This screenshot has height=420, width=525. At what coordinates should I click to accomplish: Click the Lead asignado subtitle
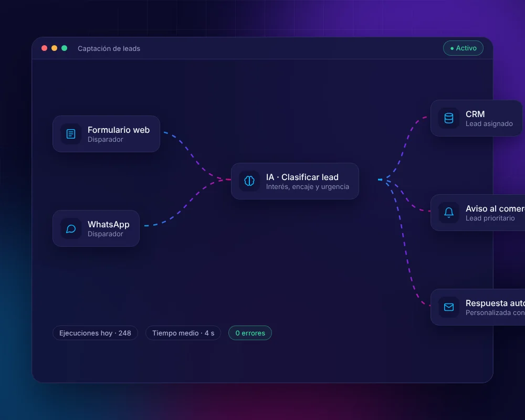(489, 123)
